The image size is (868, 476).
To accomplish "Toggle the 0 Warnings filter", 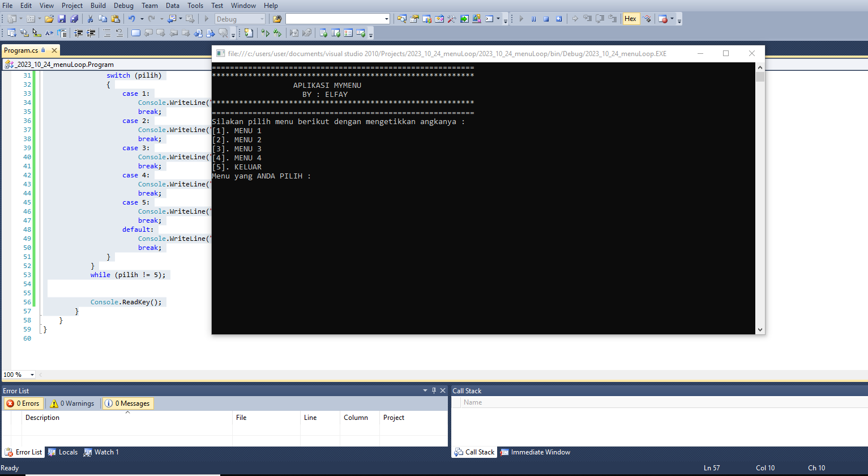I will (72, 403).
